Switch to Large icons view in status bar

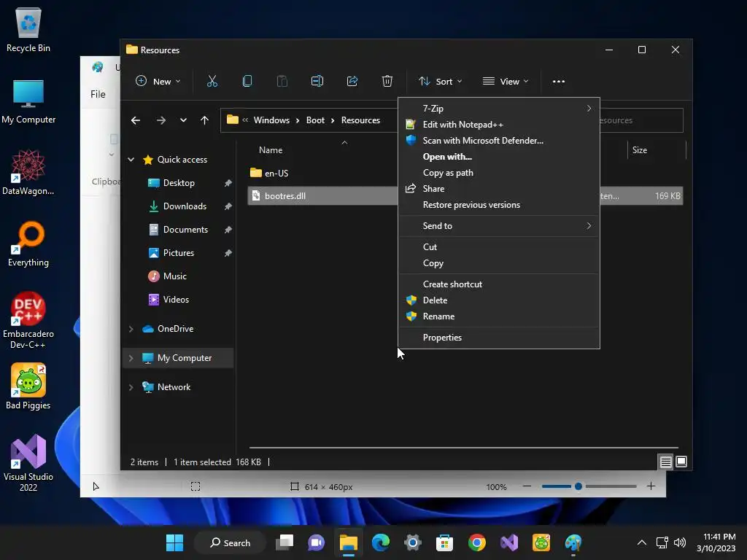pyautogui.click(x=681, y=462)
